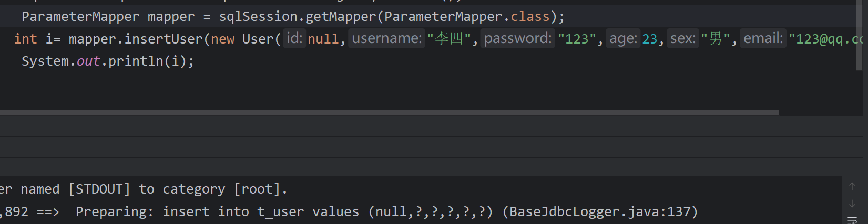
Task: Click the User constructor name after new
Action: tap(258, 39)
